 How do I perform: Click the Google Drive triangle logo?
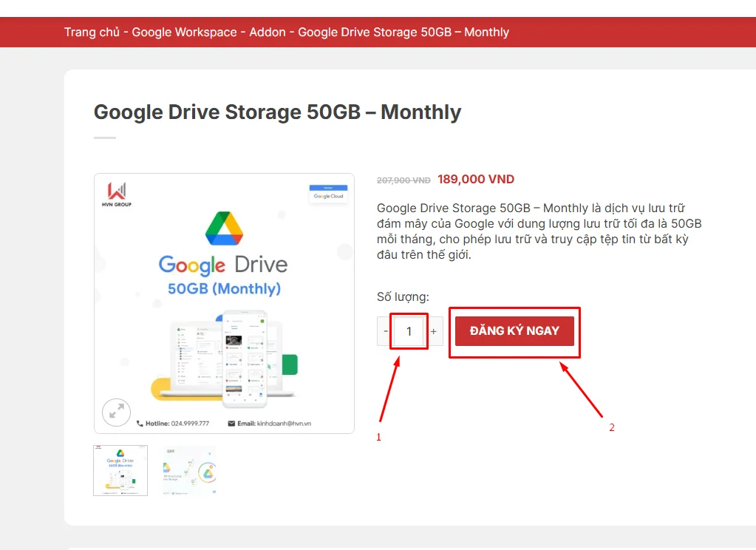(x=223, y=228)
